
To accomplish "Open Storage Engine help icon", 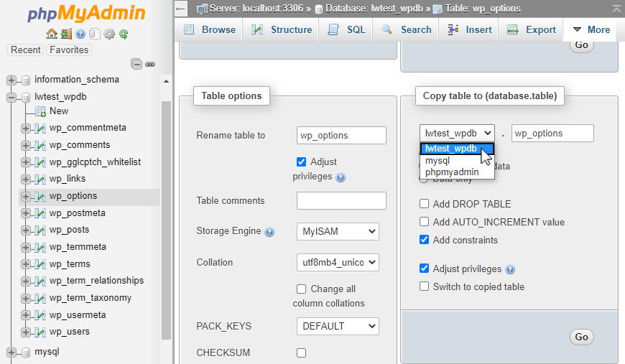I will 269,232.
